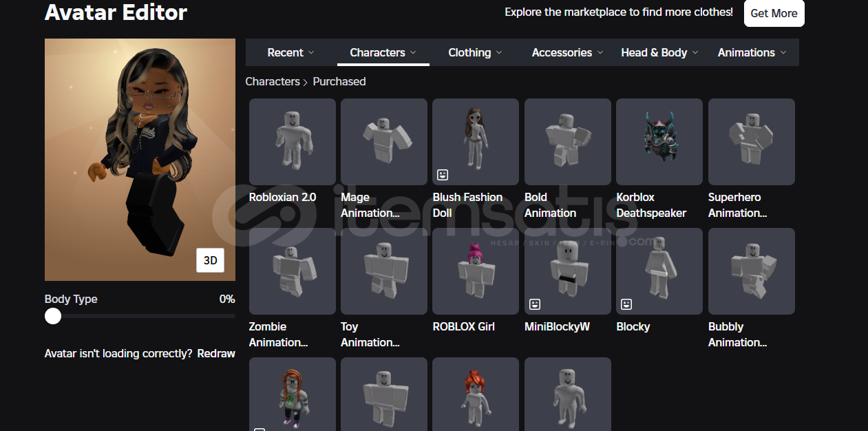This screenshot has height=431, width=868.
Task: Select the Zombie Animation character thumbnail
Action: pyautogui.click(x=293, y=271)
